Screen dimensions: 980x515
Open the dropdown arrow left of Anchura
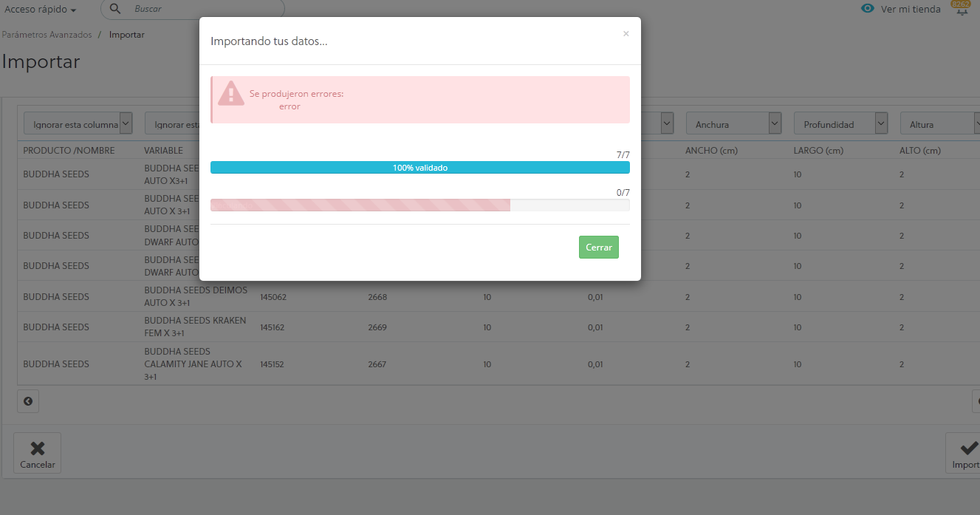667,123
